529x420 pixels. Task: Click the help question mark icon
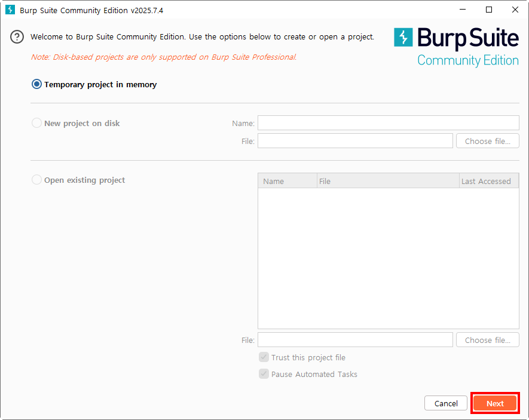(x=17, y=36)
